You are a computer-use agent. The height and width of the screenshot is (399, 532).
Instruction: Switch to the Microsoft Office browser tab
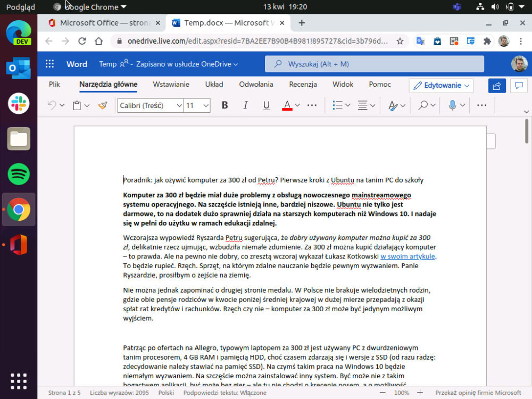tap(104, 23)
